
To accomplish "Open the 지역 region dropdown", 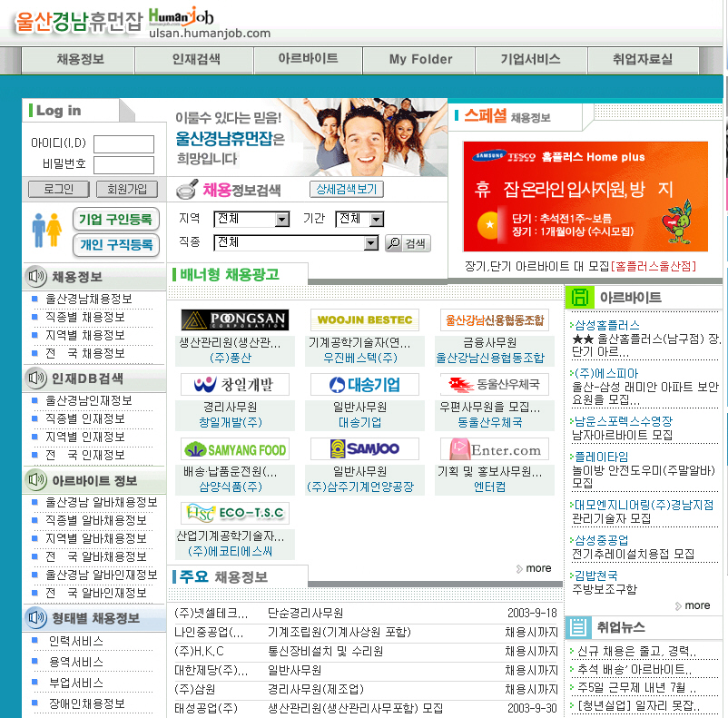I will [x=251, y=219].
